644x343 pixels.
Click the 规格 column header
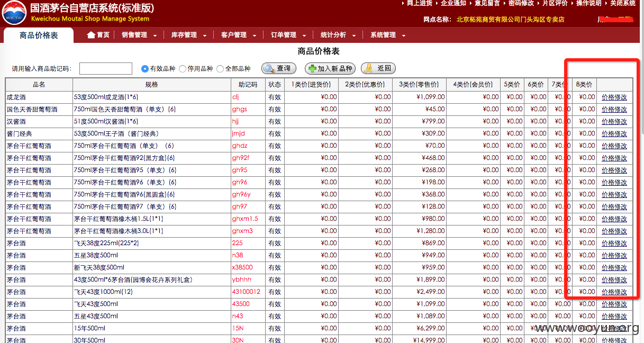[x=152, y=85]
